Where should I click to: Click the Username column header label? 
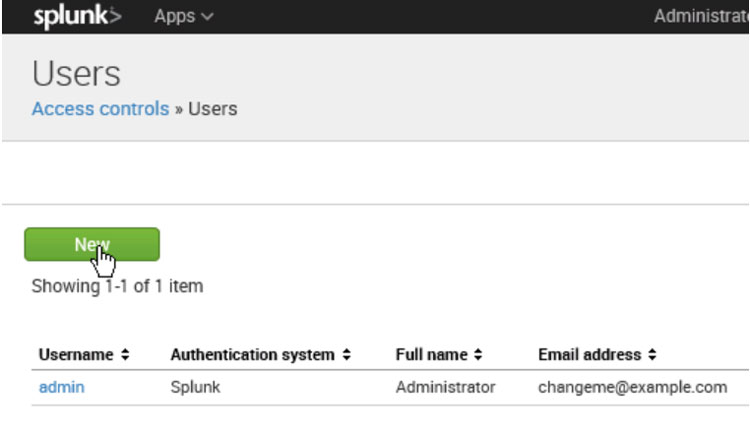pyautogui.click(x=76, y=355)
